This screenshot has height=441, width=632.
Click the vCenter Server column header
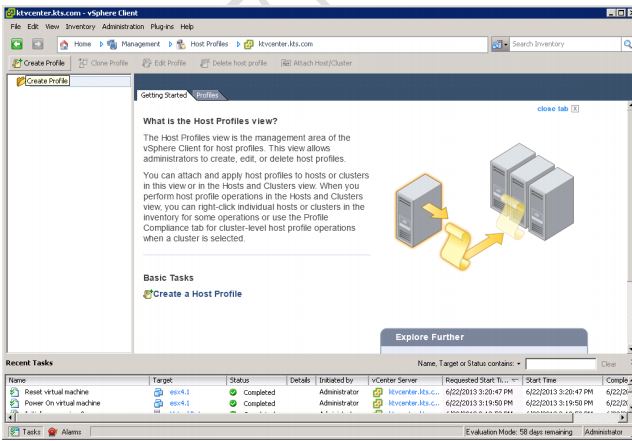pyautogui.click(x=405, y=381)
